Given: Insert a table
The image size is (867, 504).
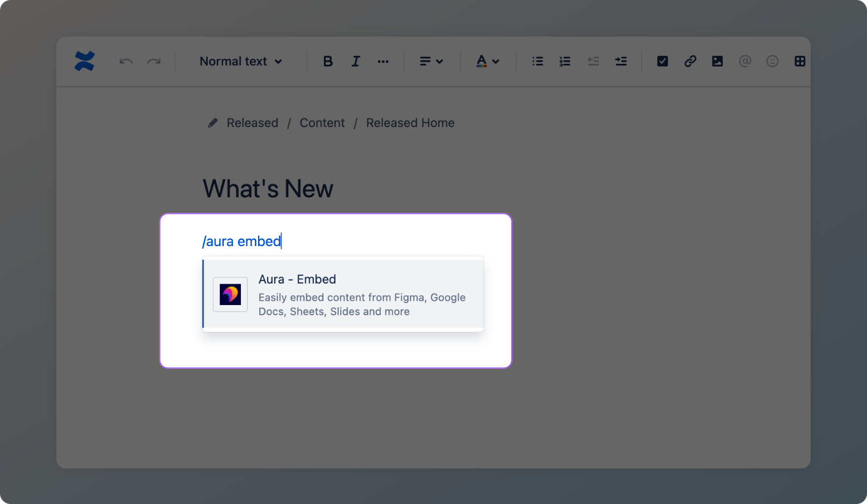Looking at the screenshot, I should click(800, 62).
